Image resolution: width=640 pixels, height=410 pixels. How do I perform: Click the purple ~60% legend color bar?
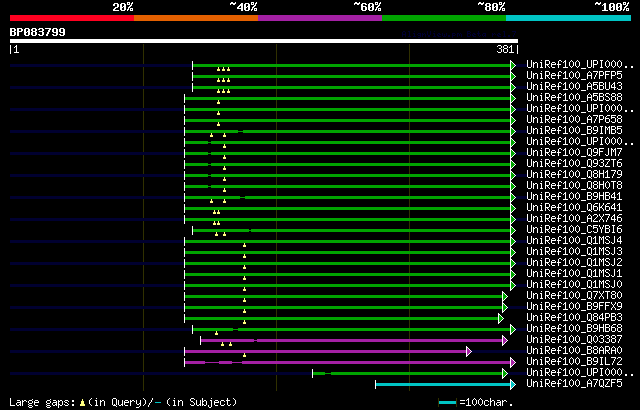[x=320, y=18]
